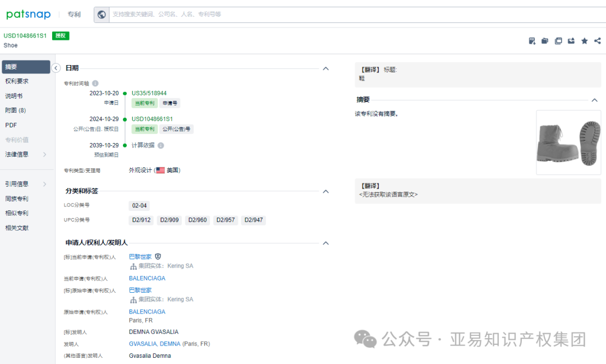606x364 pixels.
Task: Click the 专利时间轴 info icon
Action: [x=95, y=83]
